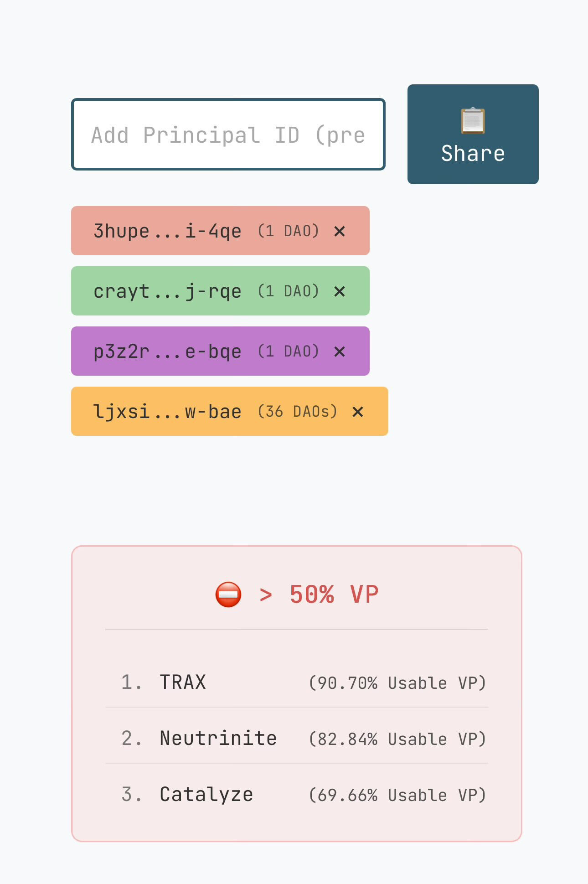
Task: Select the salmon 3hupe...i-4qe chip
Action: click(x=220, y=231)
